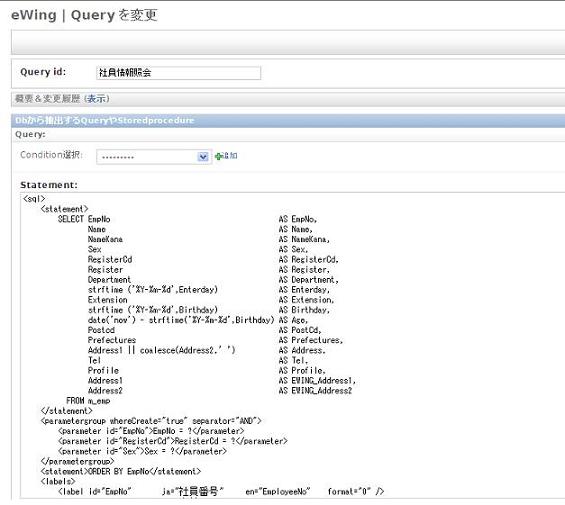The image size is (565, 505).
Task: Click into the Query id input field
Action: (178, 73)
